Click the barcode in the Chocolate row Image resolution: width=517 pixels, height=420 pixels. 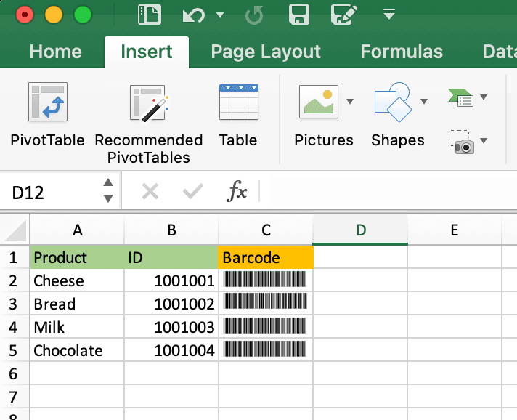pos(265,349)
